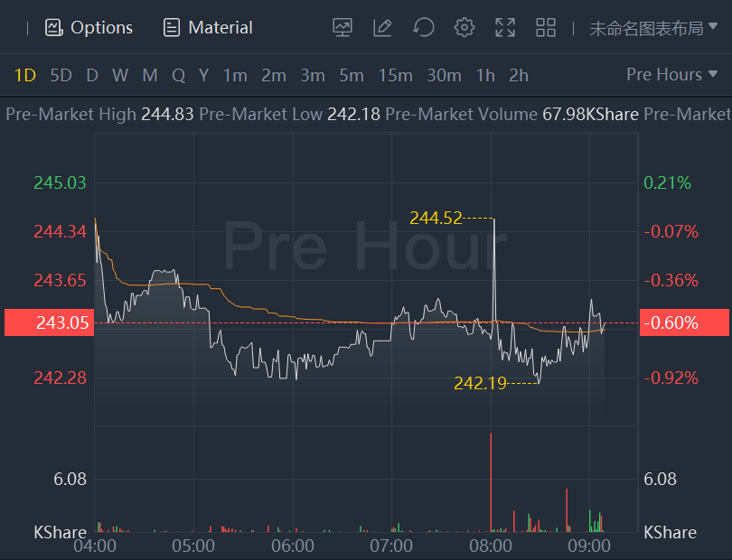Click the refresh chart icon

(423, 28)
